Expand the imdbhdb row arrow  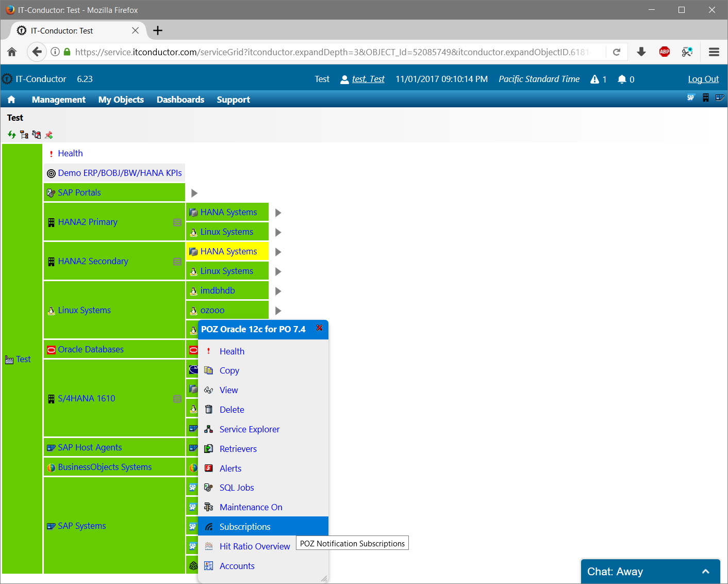click(x=278, y=291)
